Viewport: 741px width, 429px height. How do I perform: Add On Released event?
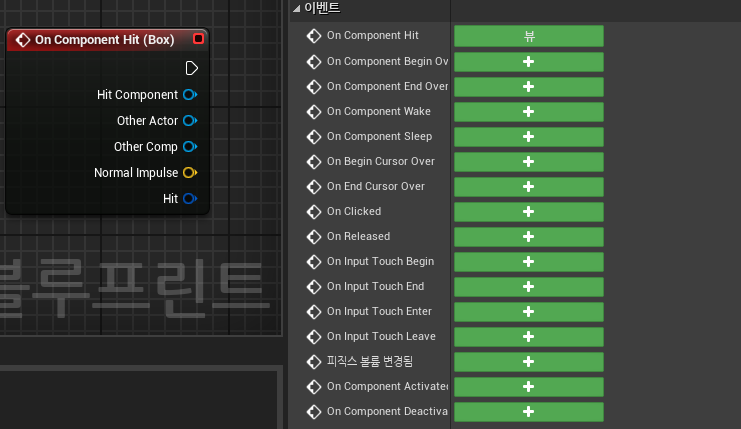click(529, 237)
